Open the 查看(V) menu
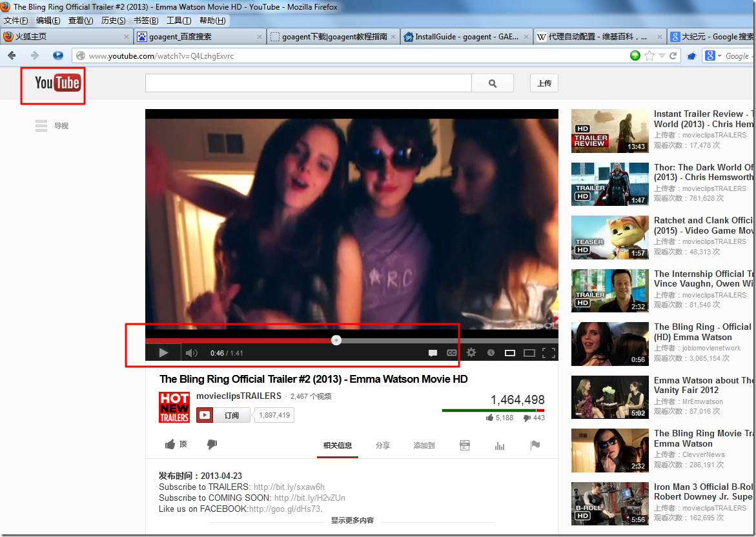This screenshot has width=756, height=537. 81,20
